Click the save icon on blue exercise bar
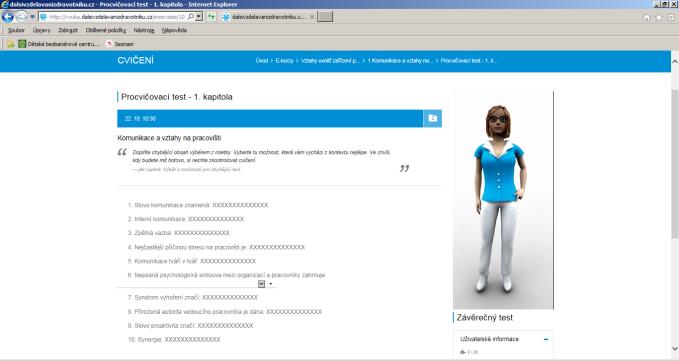This screenshot has width=679, height=361. click(432, 118)
